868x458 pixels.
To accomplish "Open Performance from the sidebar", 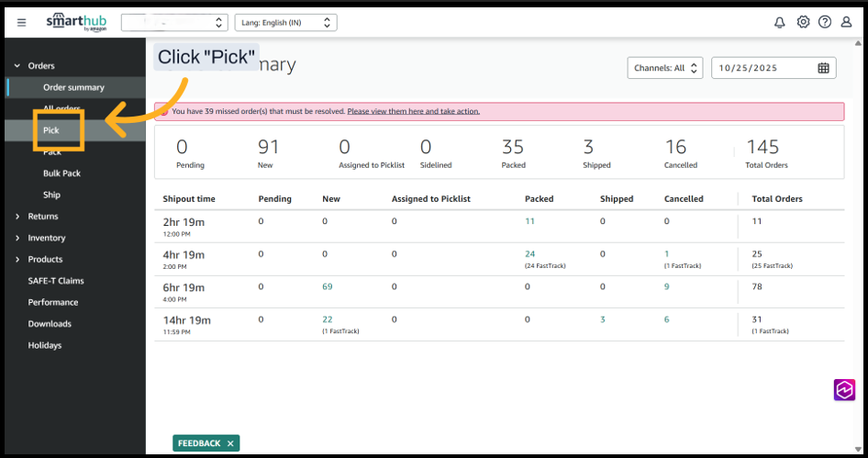I will click(x=53, y=302).
